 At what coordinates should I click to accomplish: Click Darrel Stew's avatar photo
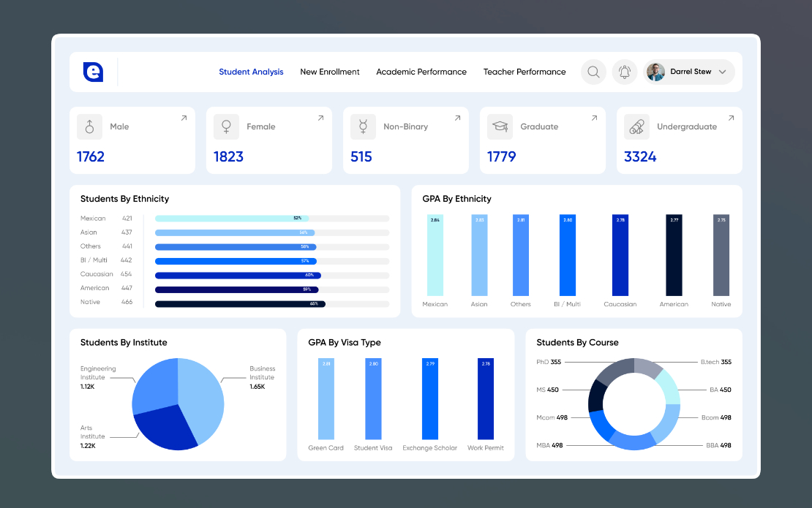tap(655, 72)
